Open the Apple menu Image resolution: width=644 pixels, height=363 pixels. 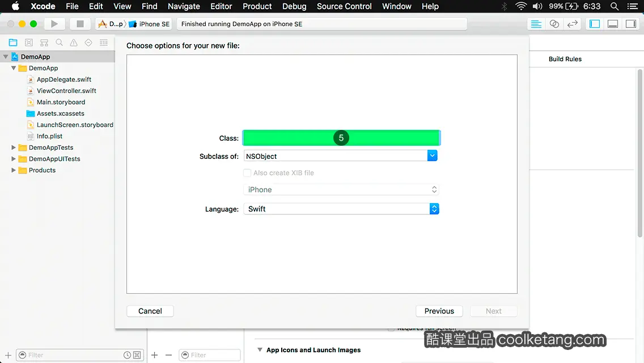tap(16, 6)
